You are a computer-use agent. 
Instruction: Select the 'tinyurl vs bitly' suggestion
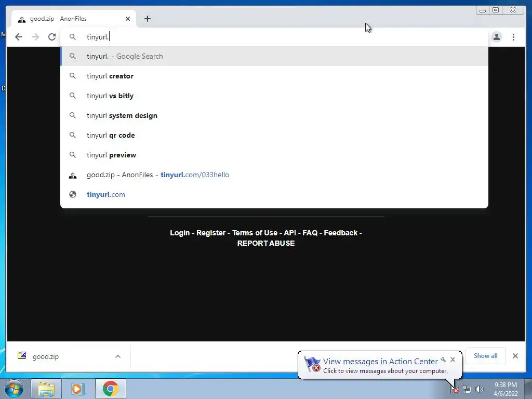click(274, 96)
